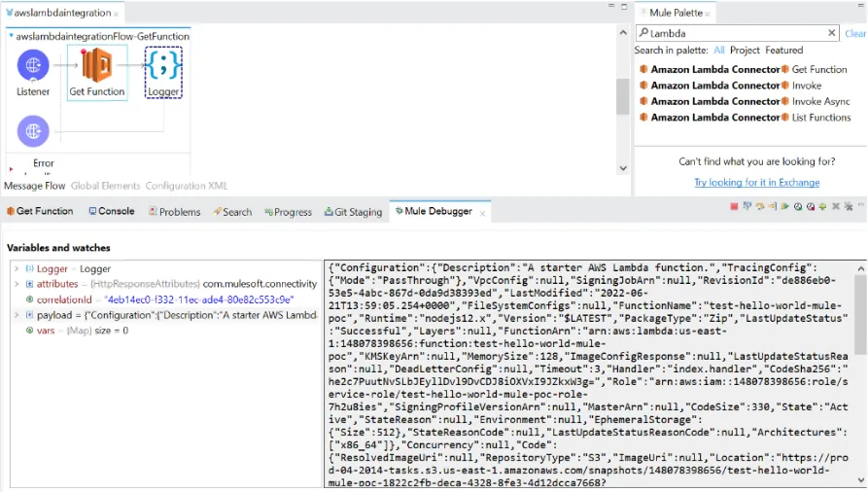Select the Get Function Lambda component
Screen dimensions: 868x492
coord(97,72)
